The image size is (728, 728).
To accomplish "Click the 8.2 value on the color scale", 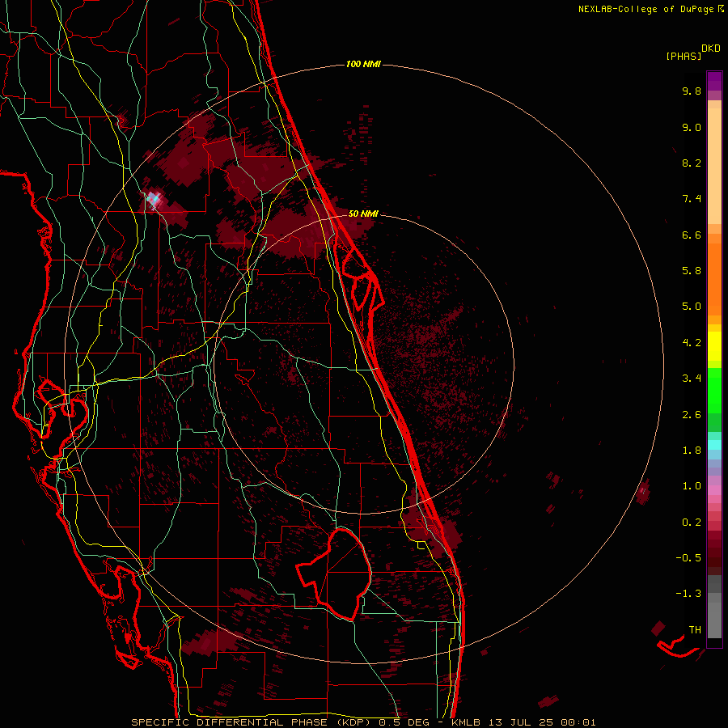I will (692, 163).
